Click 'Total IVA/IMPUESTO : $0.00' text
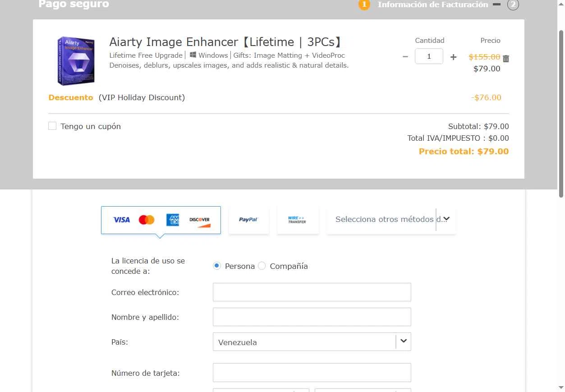The image size is (565, 392). (x=458, y=138)
